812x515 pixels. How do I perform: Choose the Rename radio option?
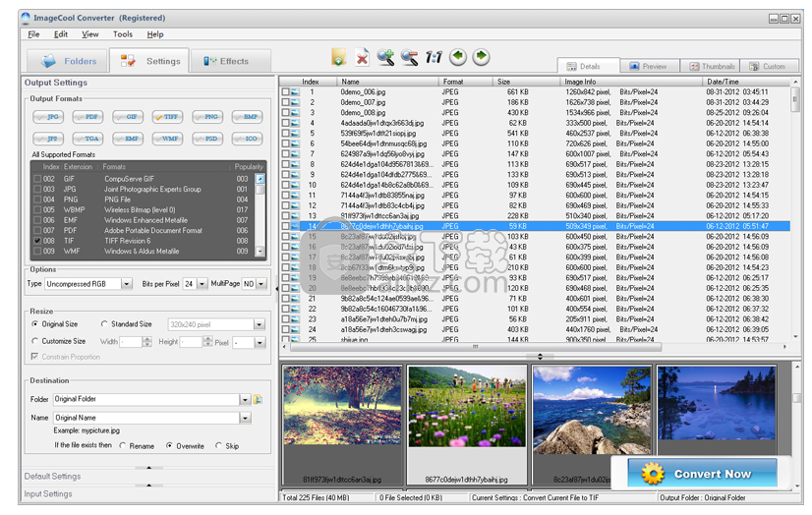pos(123,445)
